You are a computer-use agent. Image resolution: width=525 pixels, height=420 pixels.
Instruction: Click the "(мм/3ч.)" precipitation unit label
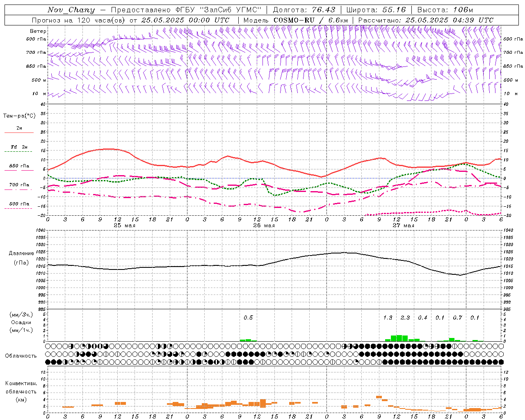21,315
